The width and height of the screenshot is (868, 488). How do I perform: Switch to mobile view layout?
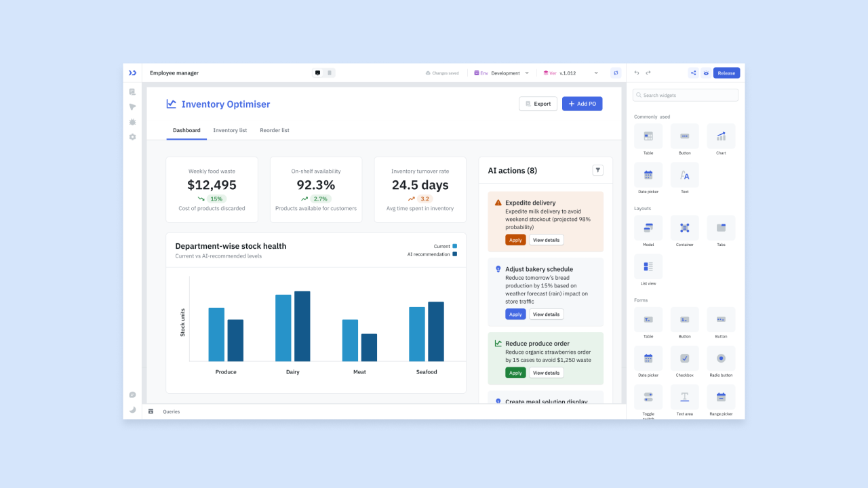[x=330, y=73]
